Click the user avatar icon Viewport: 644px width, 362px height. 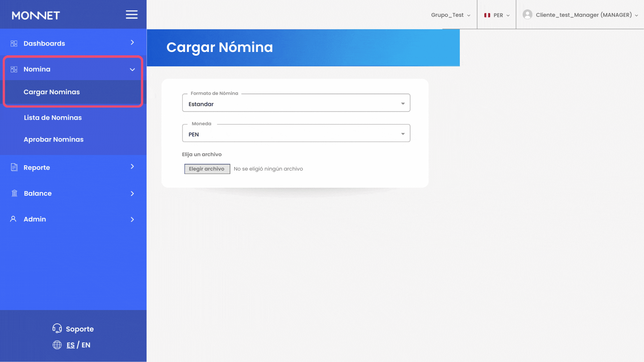point(527,15)
